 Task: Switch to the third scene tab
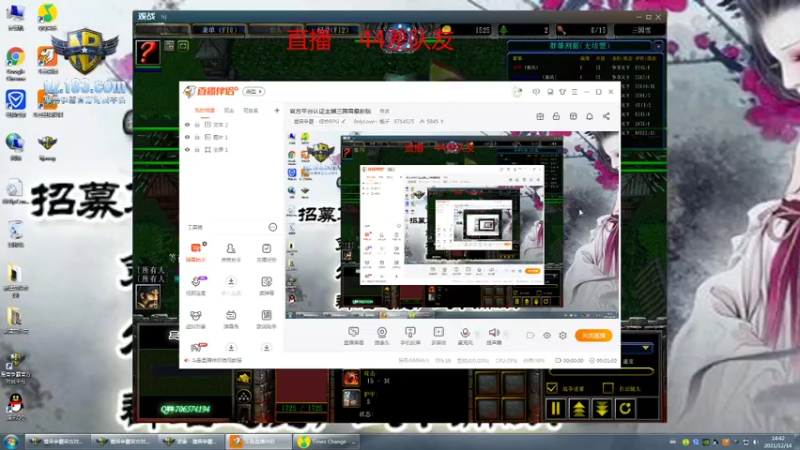tap(251, 110)
